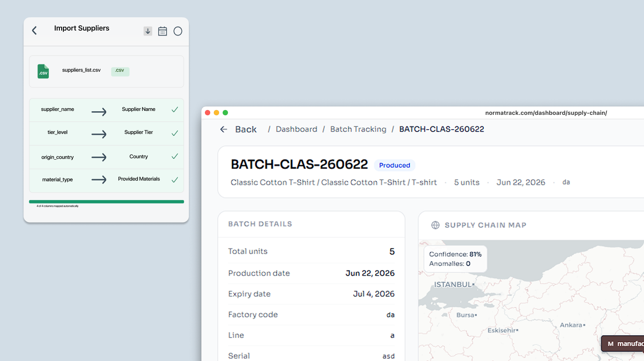644x361 pixels.
Task: Select the Country target field
Action: (x=139, y=157)
